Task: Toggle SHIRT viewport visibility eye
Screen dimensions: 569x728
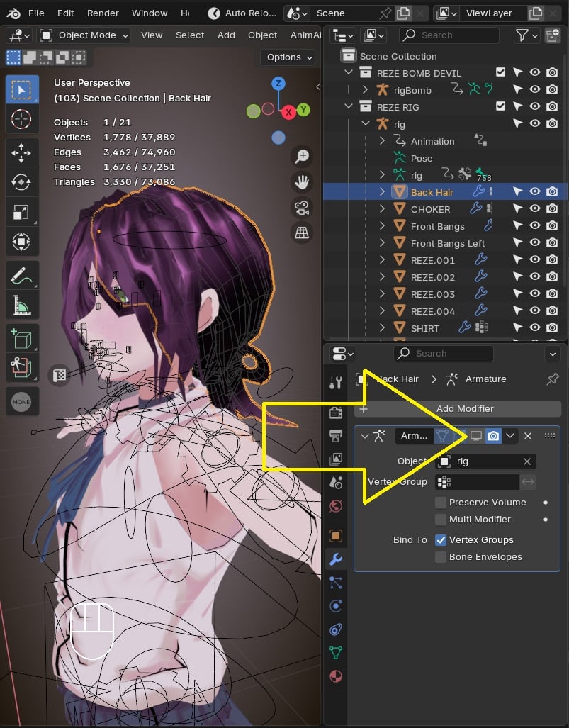Action: pyautogui.click(x=535, y=327)
